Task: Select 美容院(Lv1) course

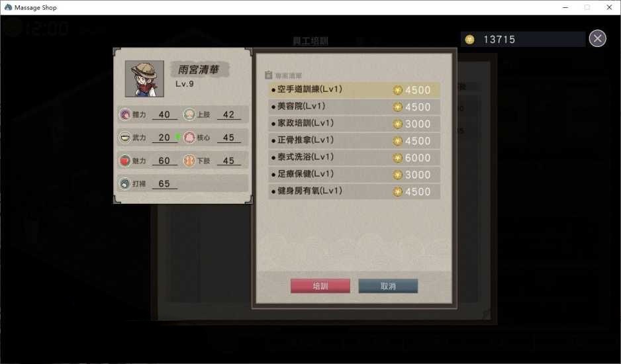Action: [354, 107]
